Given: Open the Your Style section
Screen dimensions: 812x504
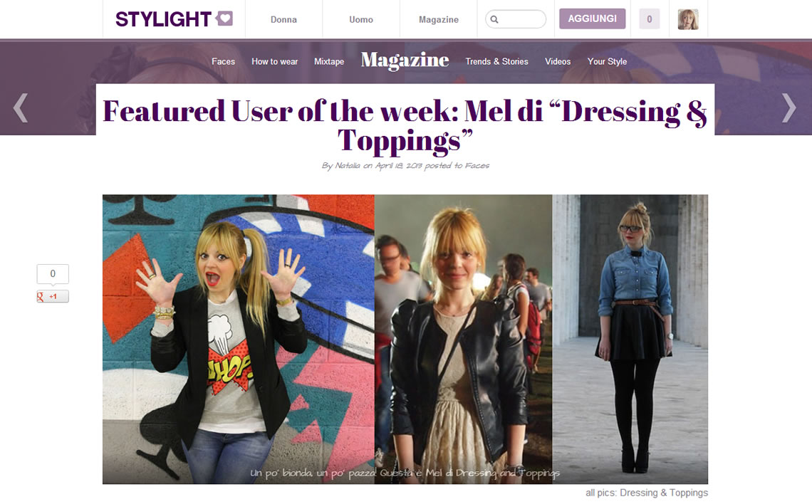Looking at the screenshot, I should tap(607, 62).
